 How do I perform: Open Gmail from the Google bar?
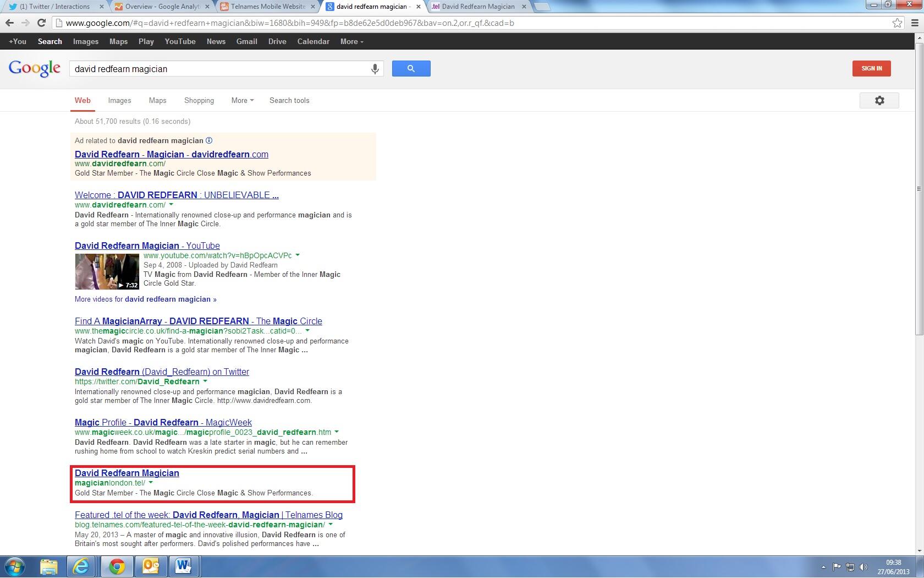[246, 41]
